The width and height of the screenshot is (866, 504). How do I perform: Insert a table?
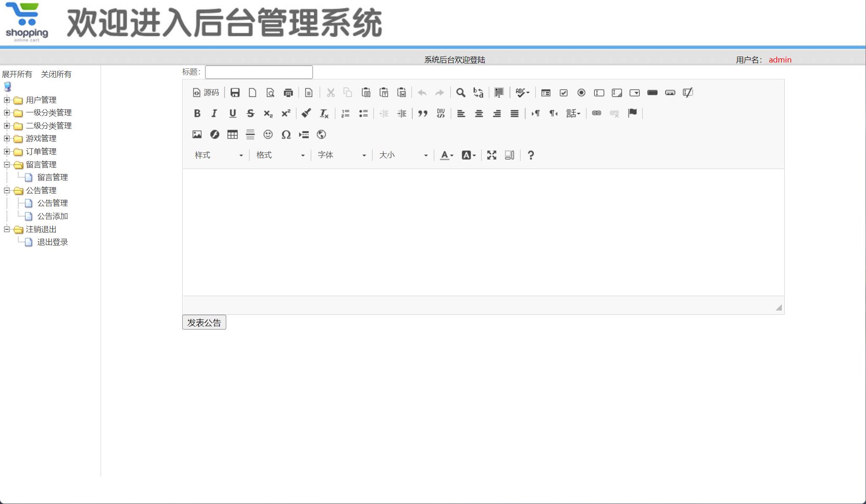point(233,134)
